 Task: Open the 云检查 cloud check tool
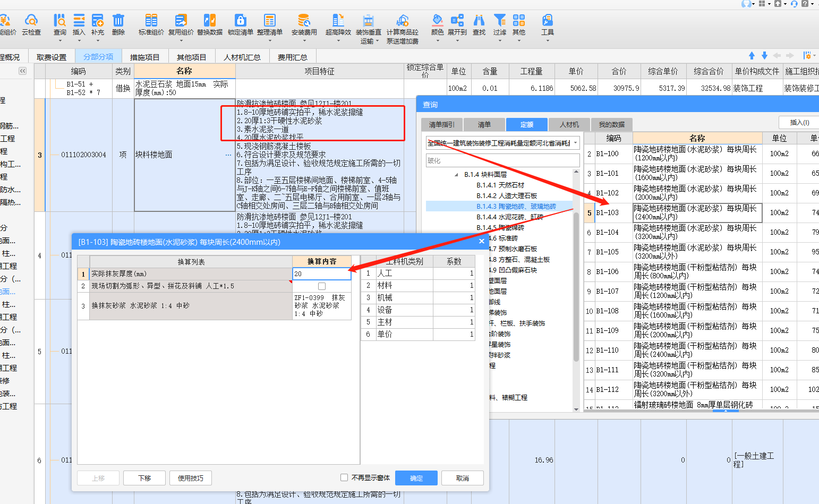pos(31,25)
